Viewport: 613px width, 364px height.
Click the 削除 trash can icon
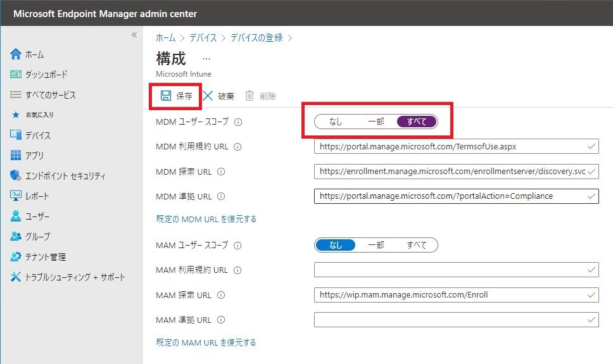(x=250, y=96)
